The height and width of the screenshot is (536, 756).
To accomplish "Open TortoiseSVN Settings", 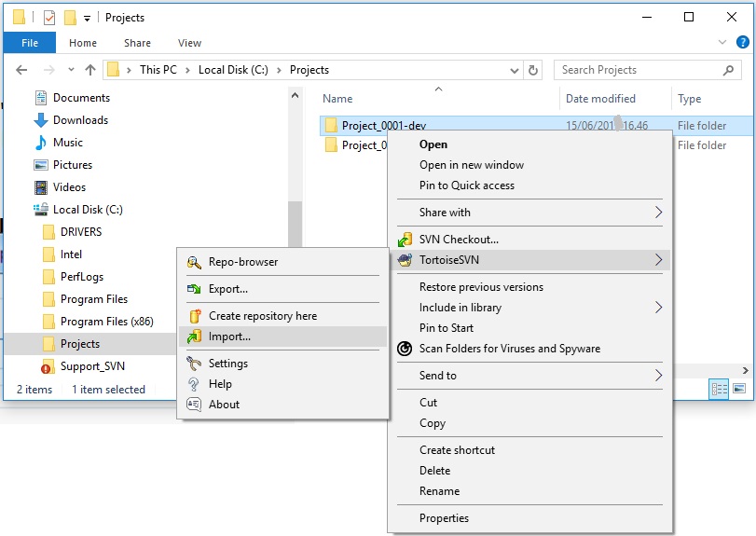I will tap(283, 364).
